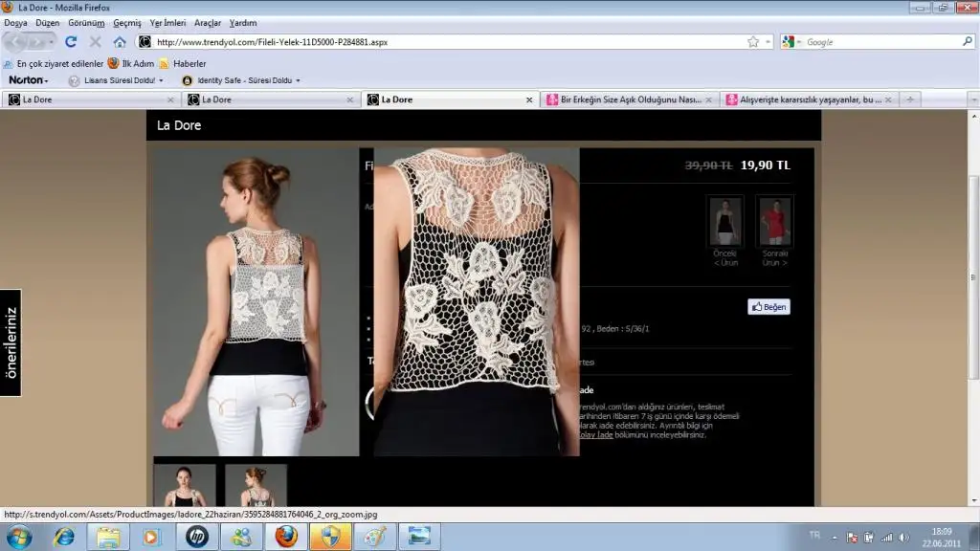This screenshot has height=551, width=980.
Task: Bookmark page using the star icon
Action: 753,42
